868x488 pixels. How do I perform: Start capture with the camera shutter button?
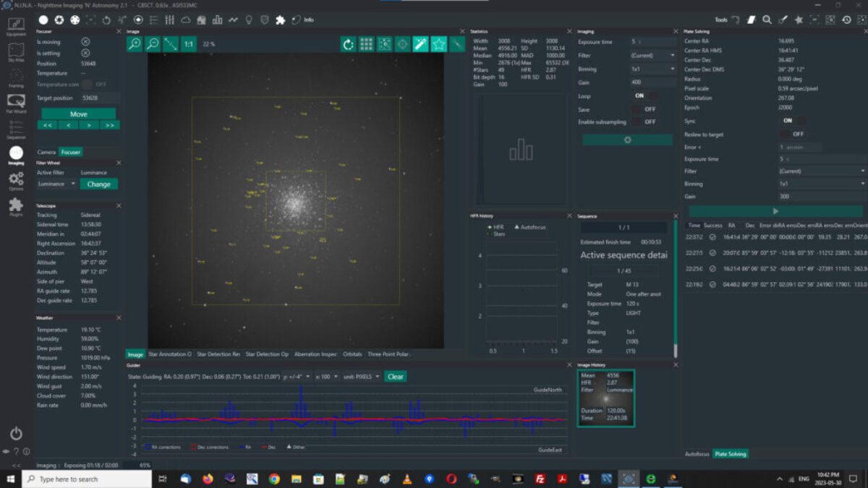[627, 140]
